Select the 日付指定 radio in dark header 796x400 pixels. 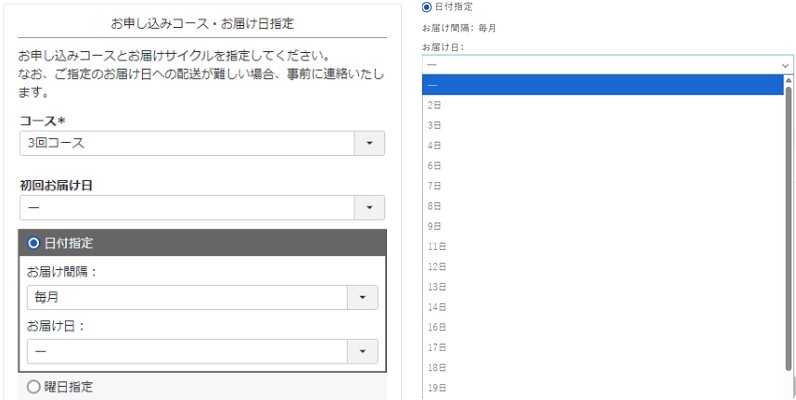(x=34, y=242)
